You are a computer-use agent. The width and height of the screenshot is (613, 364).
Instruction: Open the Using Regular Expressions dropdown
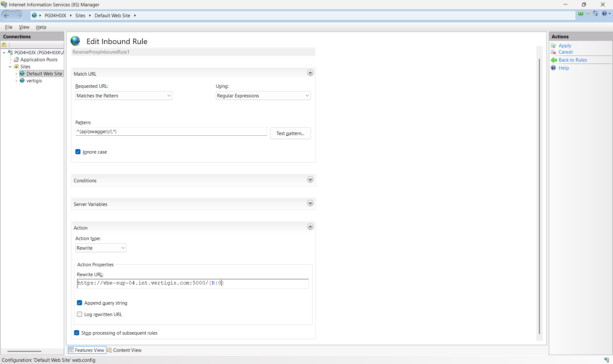[263, 96]
